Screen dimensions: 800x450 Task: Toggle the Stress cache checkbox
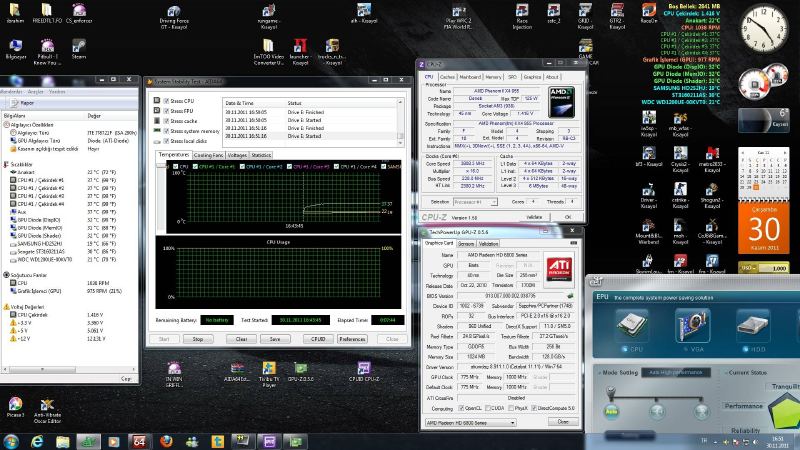coord(166,121)
